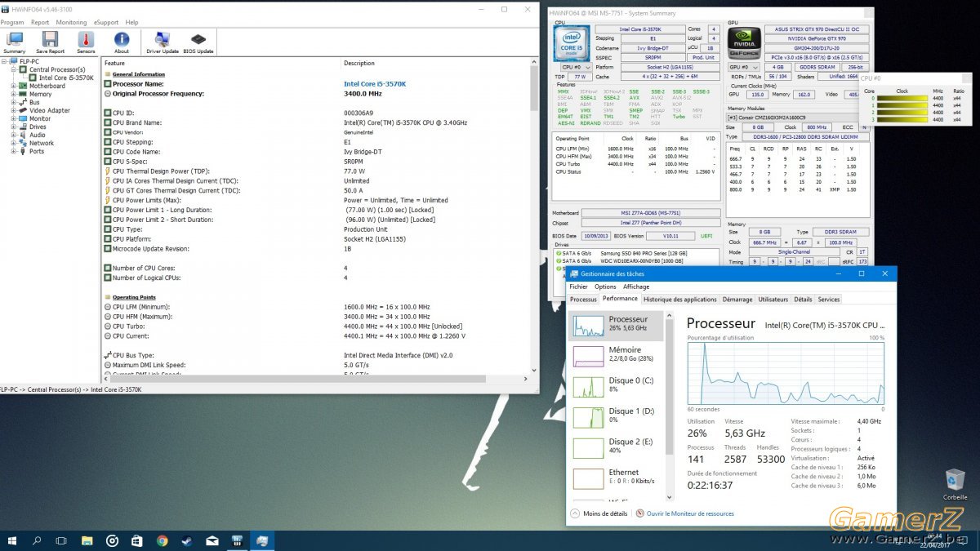Switch to the Utilisateurs tab
This screenshot has height=551, width=980.
click(x=773, y=300)
